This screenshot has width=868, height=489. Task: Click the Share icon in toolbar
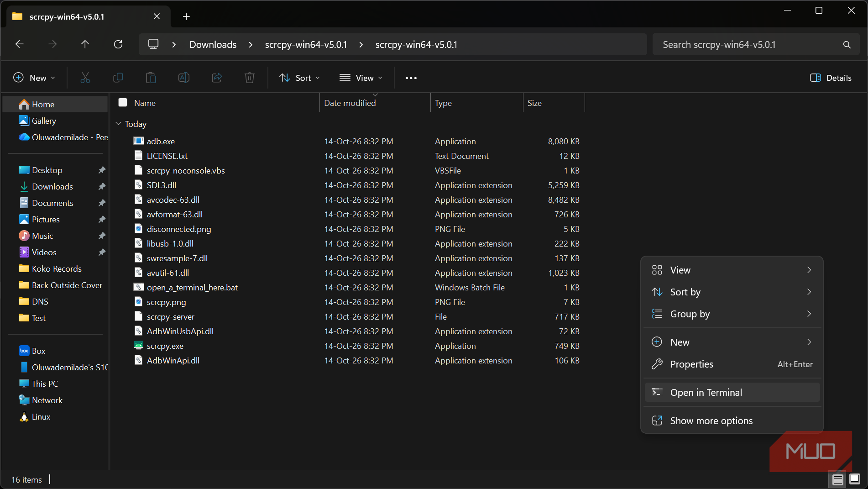[216, 78]
